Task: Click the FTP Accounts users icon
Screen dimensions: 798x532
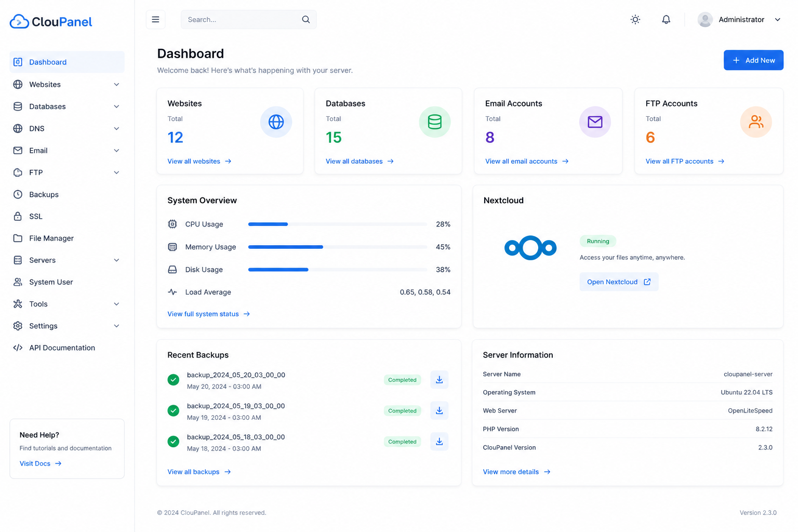Action: 756,122
